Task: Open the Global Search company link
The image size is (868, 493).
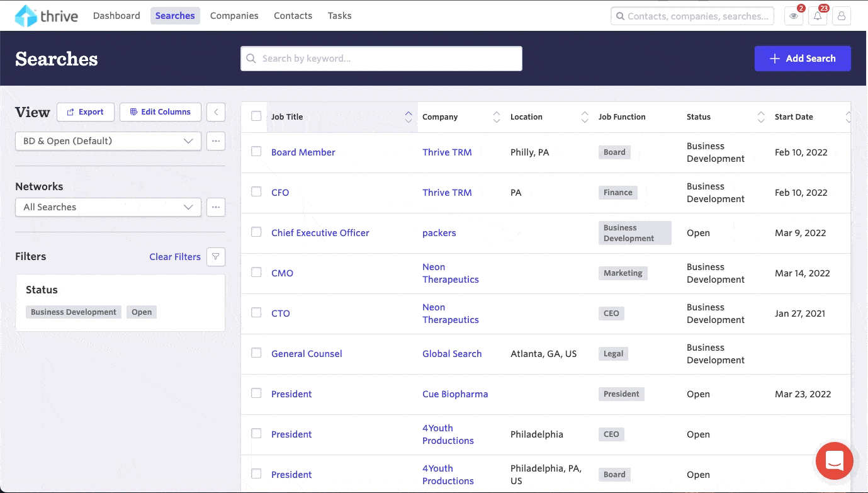Action: [x=452, y=354]
